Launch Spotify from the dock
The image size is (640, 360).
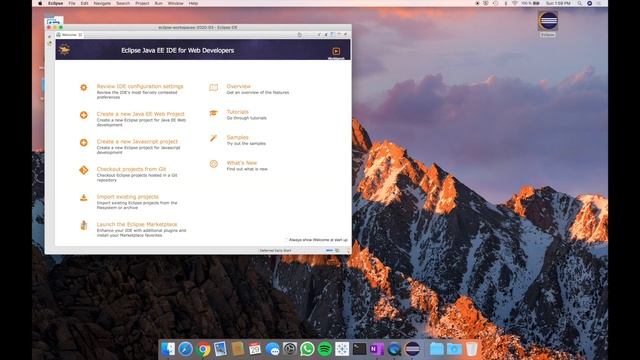[x=324, y=349]
